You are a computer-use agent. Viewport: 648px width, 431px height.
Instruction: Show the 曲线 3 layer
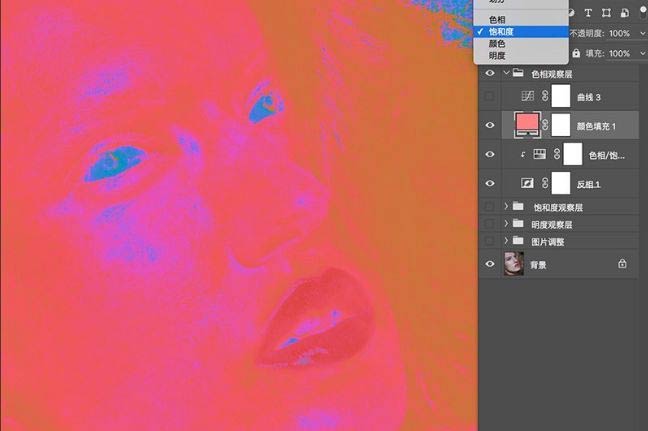(489, 96)
